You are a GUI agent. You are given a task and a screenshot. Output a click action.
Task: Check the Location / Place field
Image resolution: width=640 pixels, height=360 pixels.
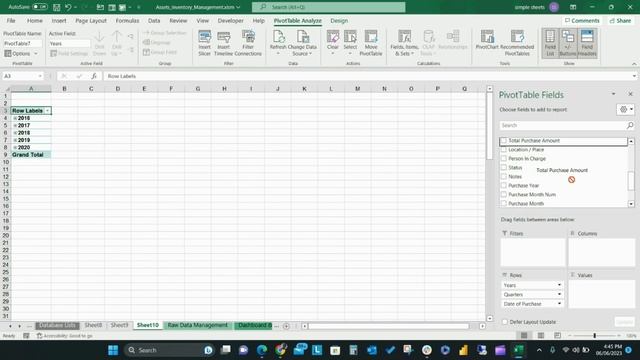click(503, 149)
